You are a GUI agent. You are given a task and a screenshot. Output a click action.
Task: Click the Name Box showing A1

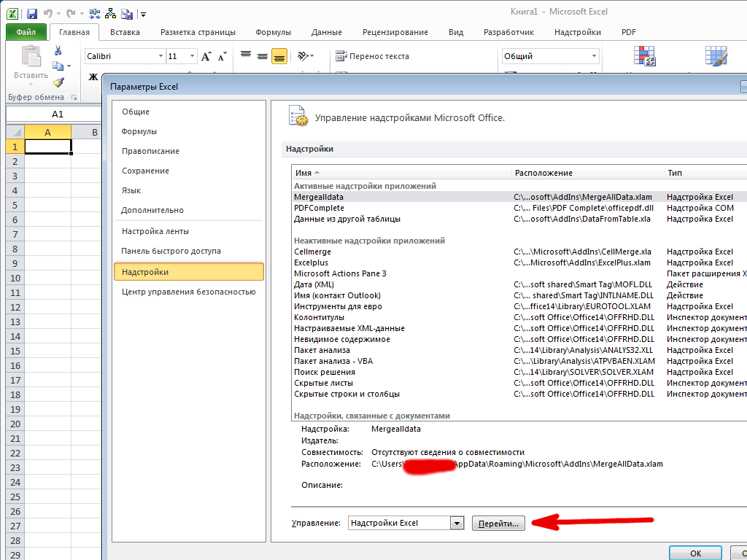(x=54, y=114)
